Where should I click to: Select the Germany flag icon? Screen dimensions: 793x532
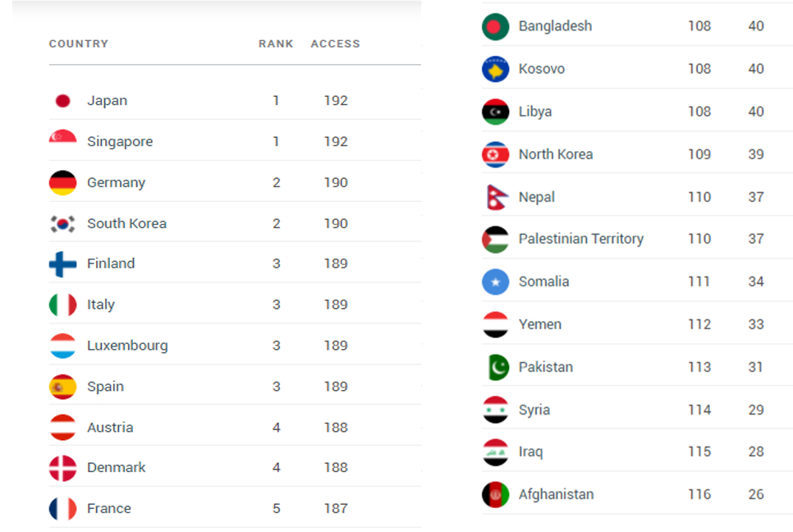click(62, 182)
